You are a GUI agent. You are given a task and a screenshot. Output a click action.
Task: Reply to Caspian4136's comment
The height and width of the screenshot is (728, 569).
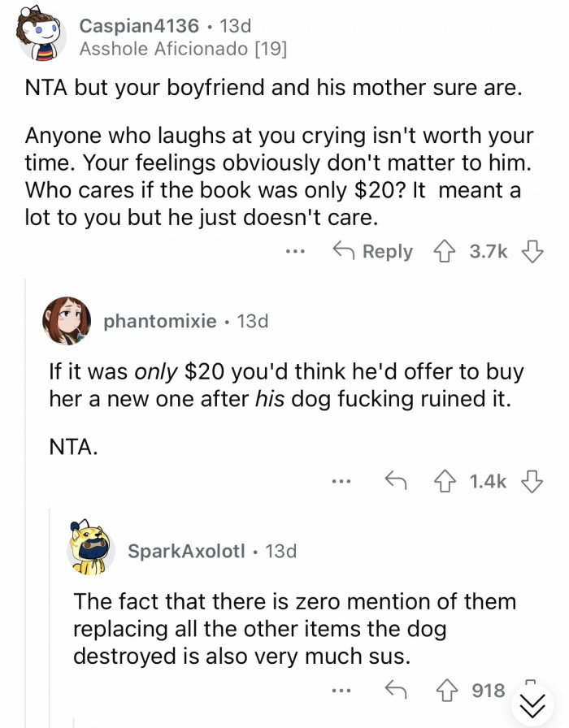[x=373, y=252]
